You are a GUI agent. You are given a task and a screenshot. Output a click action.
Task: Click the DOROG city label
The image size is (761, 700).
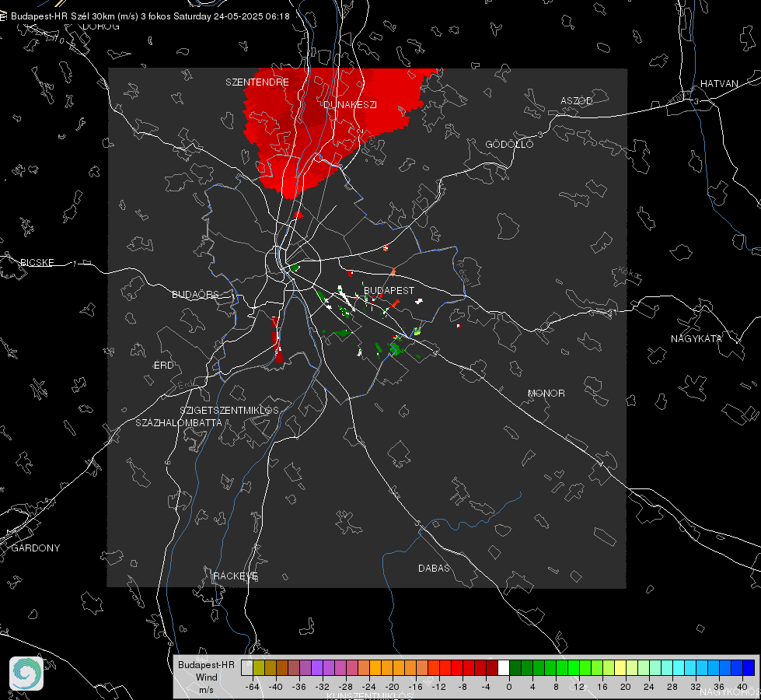101,26
